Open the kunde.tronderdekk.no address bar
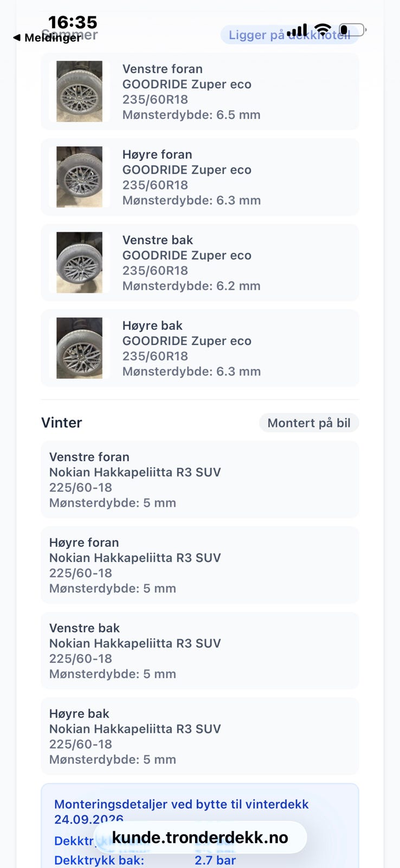The image size is (400, 868). [200, 838]
